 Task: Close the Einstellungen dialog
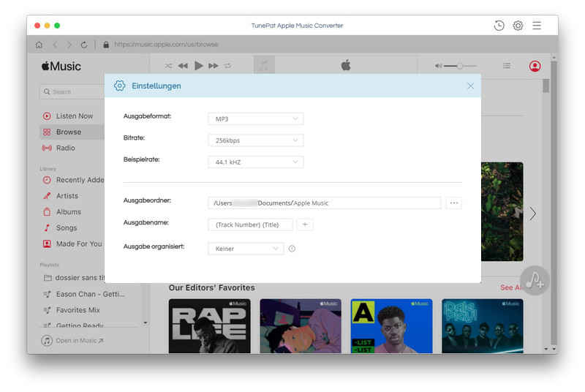pos(470,86)
